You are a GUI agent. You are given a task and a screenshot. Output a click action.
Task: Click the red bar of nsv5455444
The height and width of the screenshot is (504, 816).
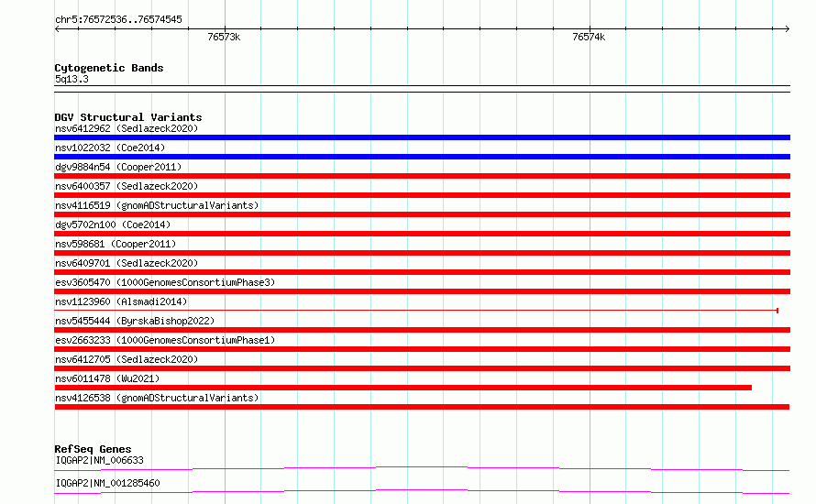tap(422, 330)
